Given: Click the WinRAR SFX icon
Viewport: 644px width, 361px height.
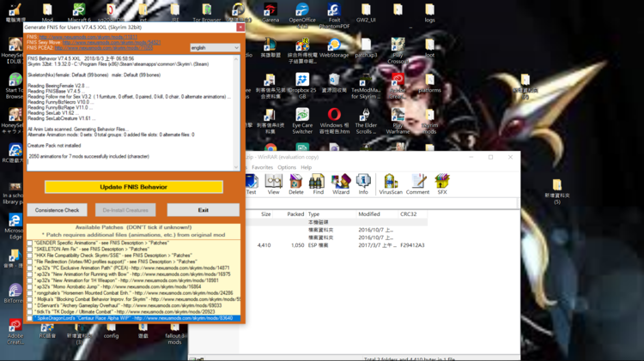Looking at the screenshot, I should click(x=442, y=184).
